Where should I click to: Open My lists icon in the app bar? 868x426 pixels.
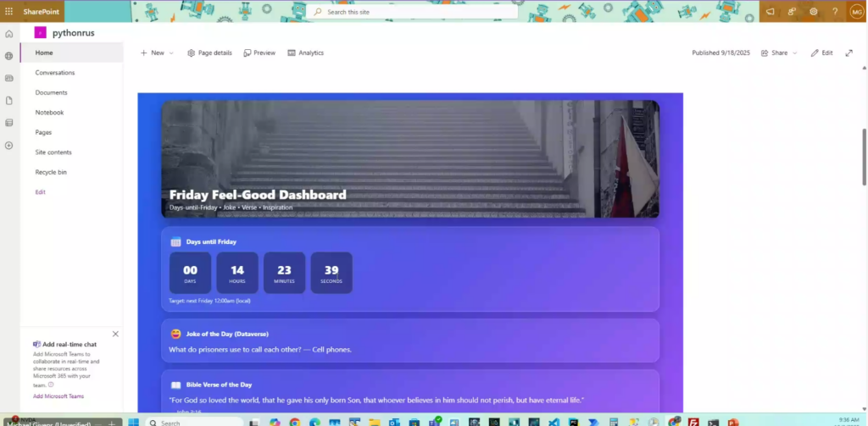8,123
